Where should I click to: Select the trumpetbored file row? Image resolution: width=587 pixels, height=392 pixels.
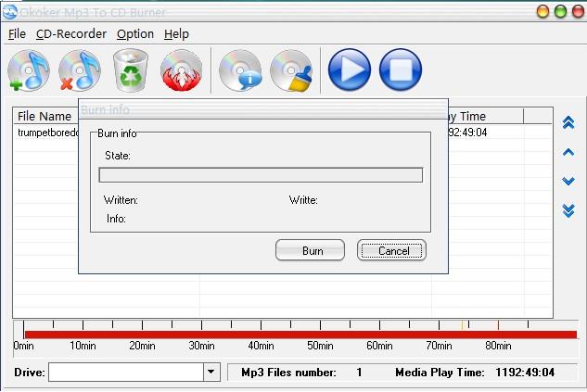46,133
